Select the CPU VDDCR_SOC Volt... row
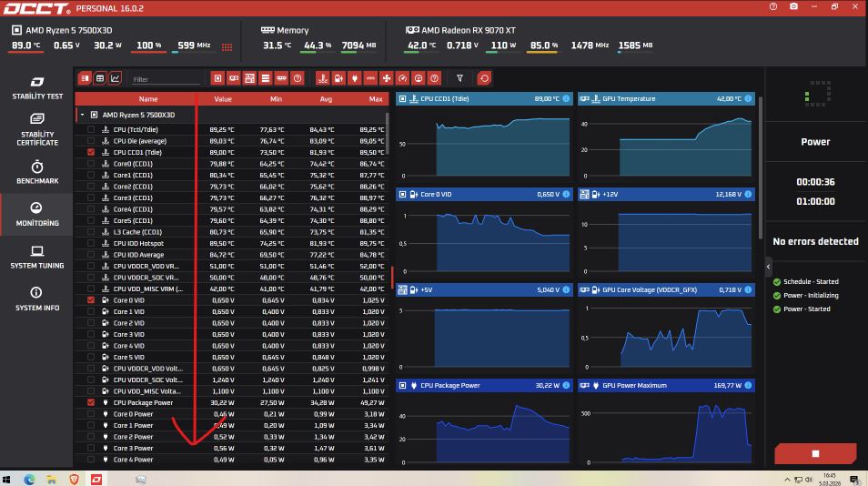The height and width of the screenshot is (486, 868). tap(231, 380)
